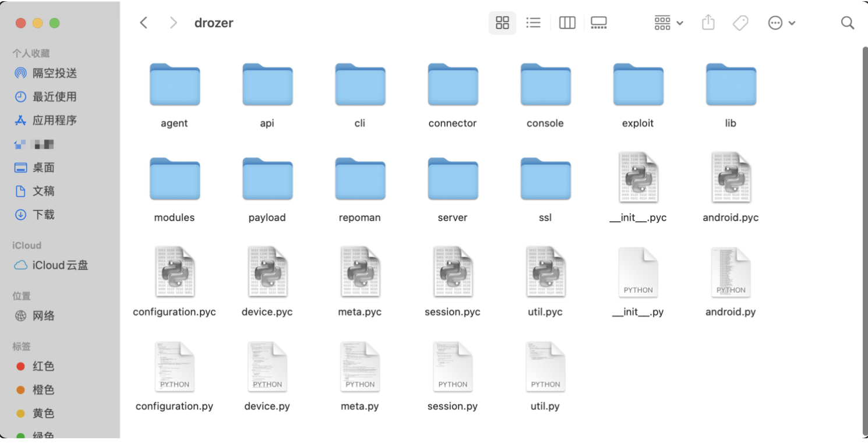Select the util.pyc file icon
Image resolution: width=868 pixels, height=447 pixels.
(545, 272)
